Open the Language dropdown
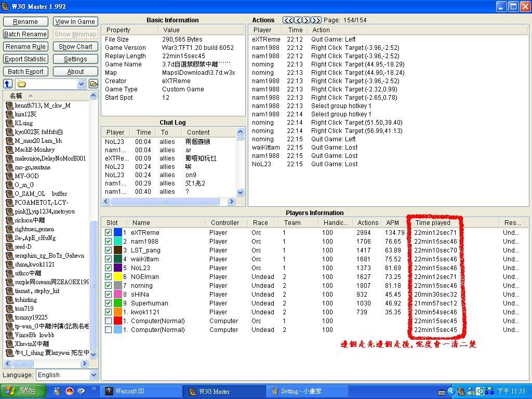Screen dimensions: 532x399 (x=94, y=375)
